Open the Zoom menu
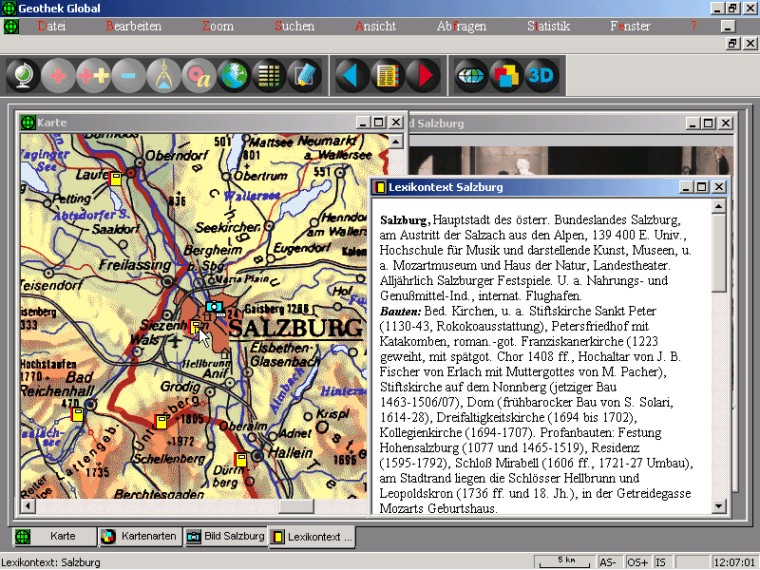The width and height of the screenshot is (760, 570). click(x=218, y=26)
